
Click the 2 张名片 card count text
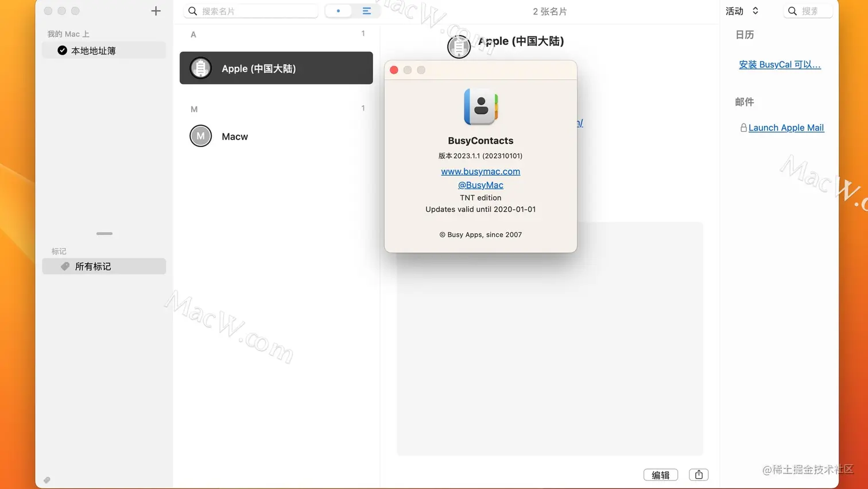(x=549, y=11)
